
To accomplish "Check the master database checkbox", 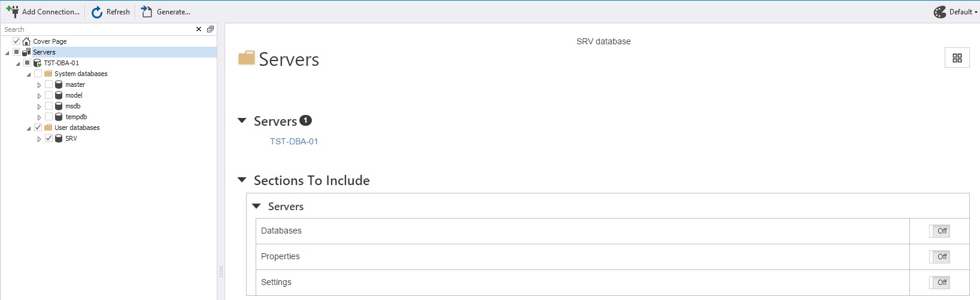I will pyautogui.click(x=49, y=84).
